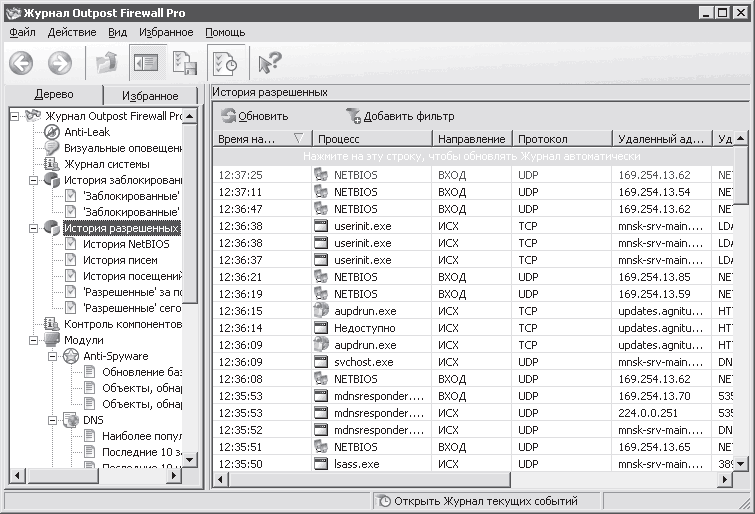
Task: Toggle the checklist with clock toolbar button
Action: [x=224, y=64]
